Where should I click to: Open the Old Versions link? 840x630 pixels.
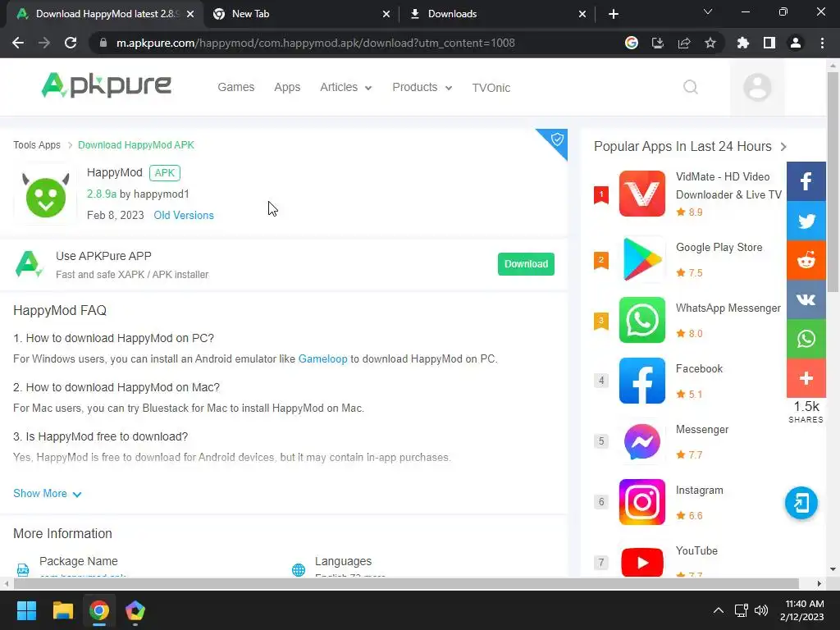coord(184,216)
